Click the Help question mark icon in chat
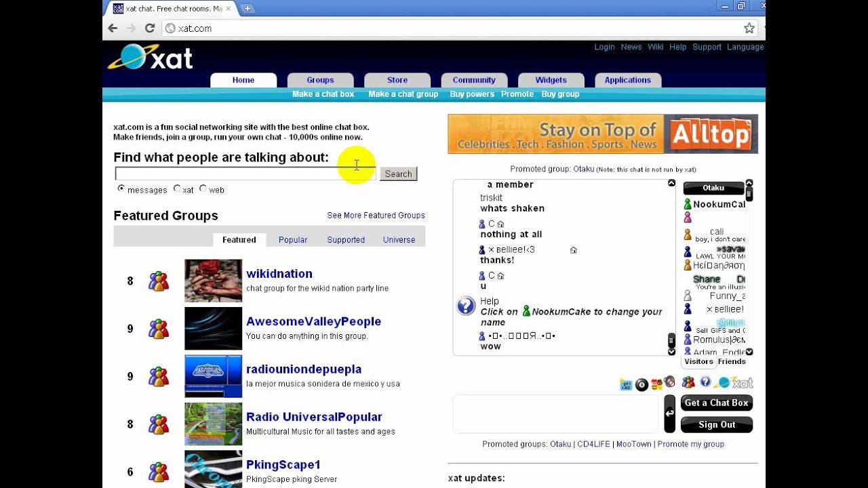Screen dimensions: 868x488 (x=466, y=306)
